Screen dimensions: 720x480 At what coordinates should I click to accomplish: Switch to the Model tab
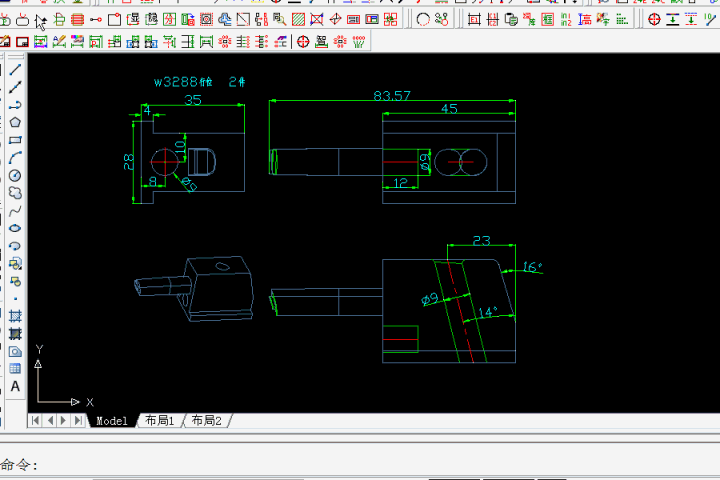tap(112, 421)
